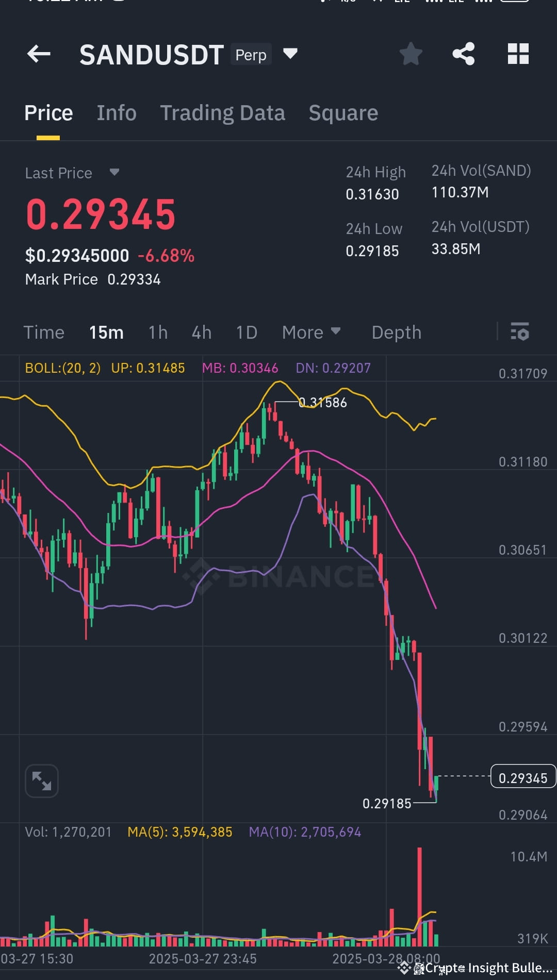Switch chart interval to 1h
This screenshot has width=557, height=980.
click(x=157, y=333)
